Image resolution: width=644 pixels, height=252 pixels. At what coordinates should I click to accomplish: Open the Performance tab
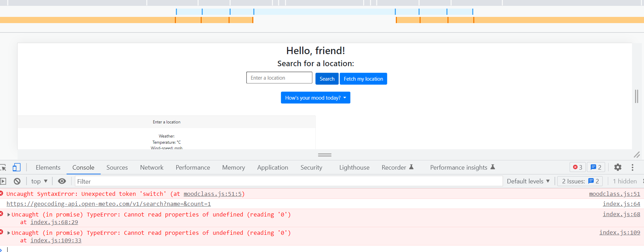click(193, 168)
